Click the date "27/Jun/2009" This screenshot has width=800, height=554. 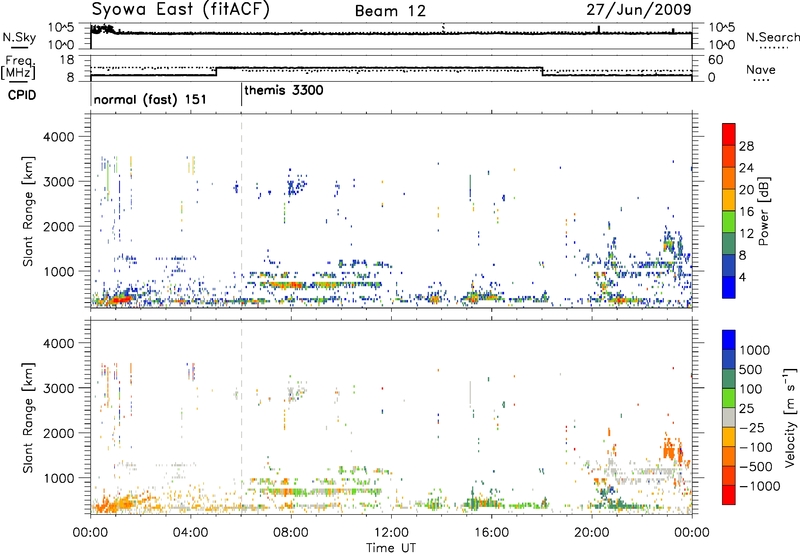pos(639,9)
